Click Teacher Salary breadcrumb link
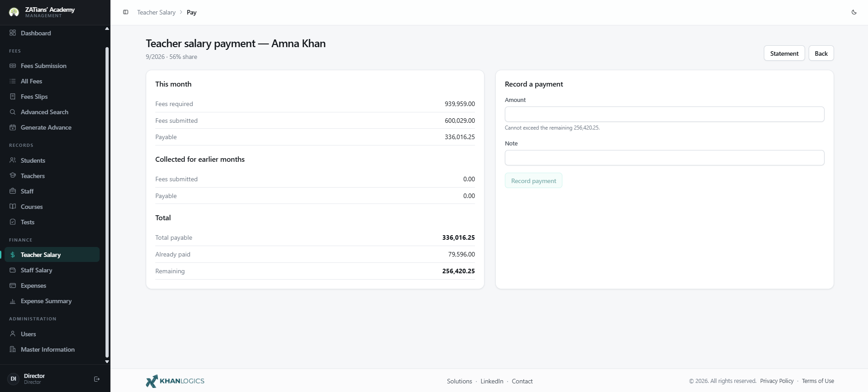 [x=156, y=12]
